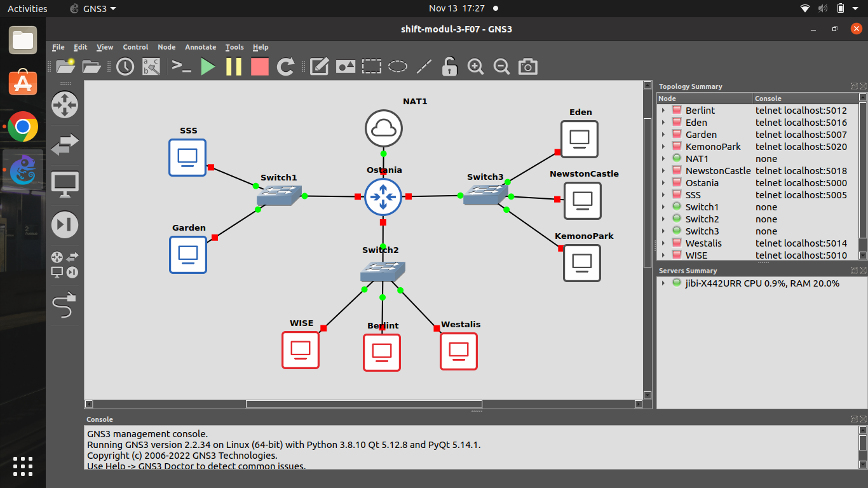Sort Topology Summary by the Node column header
Viewport: 868px width, 488px height.
click(x=705, y=98)
